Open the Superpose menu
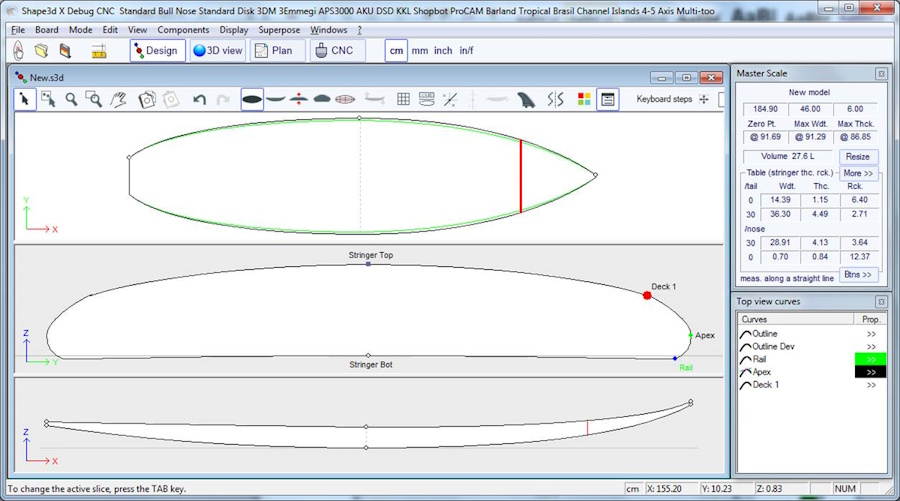 (x=279, y=30)
